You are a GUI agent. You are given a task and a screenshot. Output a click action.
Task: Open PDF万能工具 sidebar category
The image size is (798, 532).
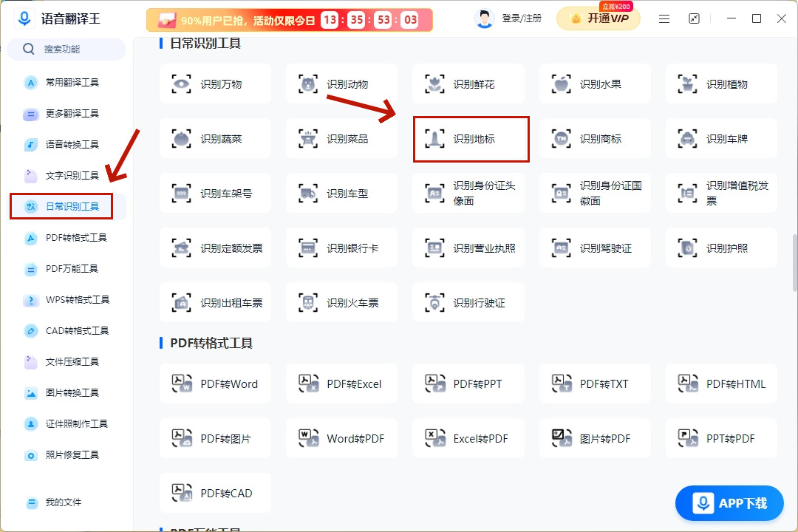coord(66,269)
